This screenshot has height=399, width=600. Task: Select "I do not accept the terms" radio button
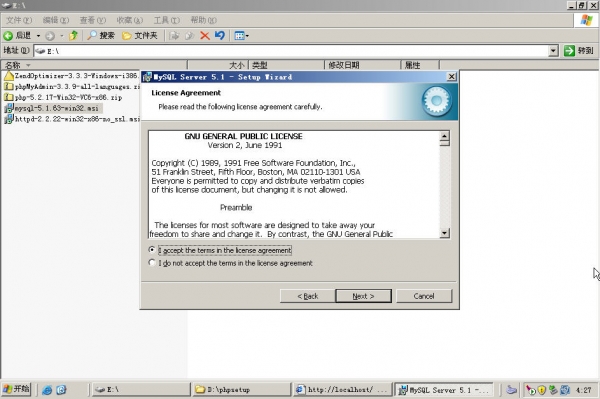[152, 263]
